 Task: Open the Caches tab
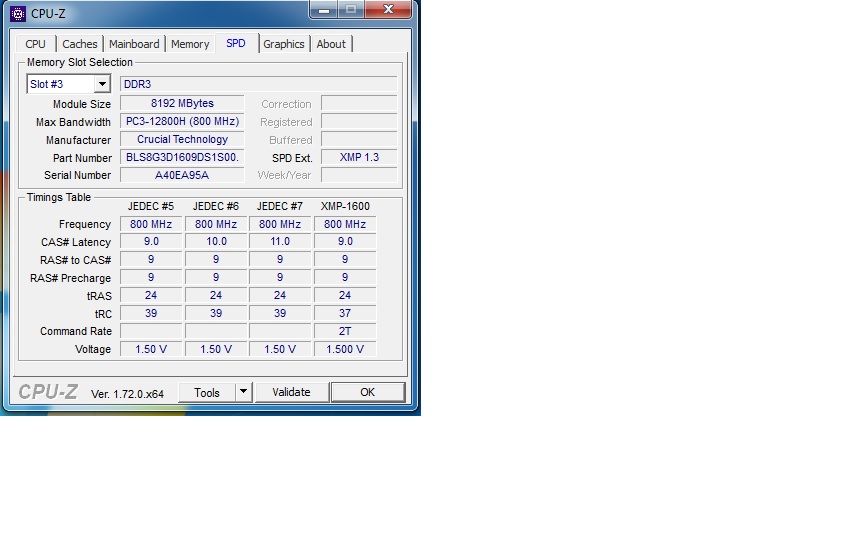80,44
